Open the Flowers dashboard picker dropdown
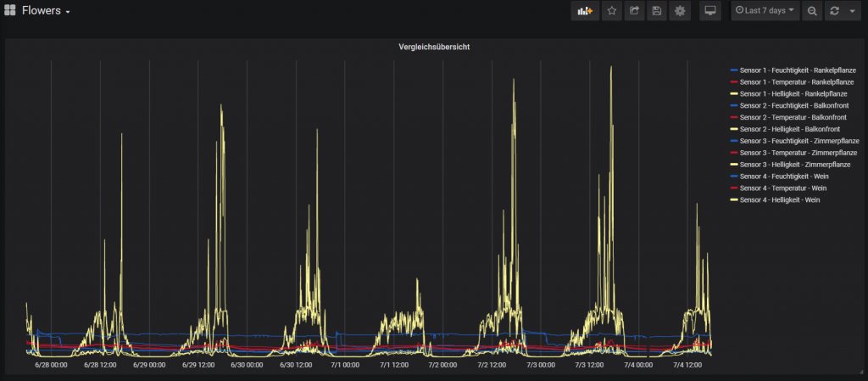 point(47,11)
